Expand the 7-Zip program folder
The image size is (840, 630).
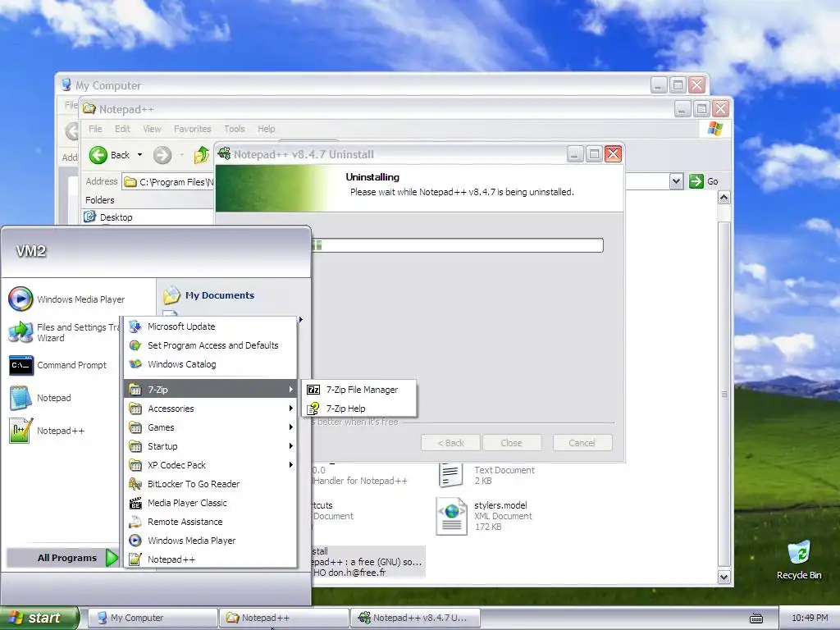tap(211, 390)
